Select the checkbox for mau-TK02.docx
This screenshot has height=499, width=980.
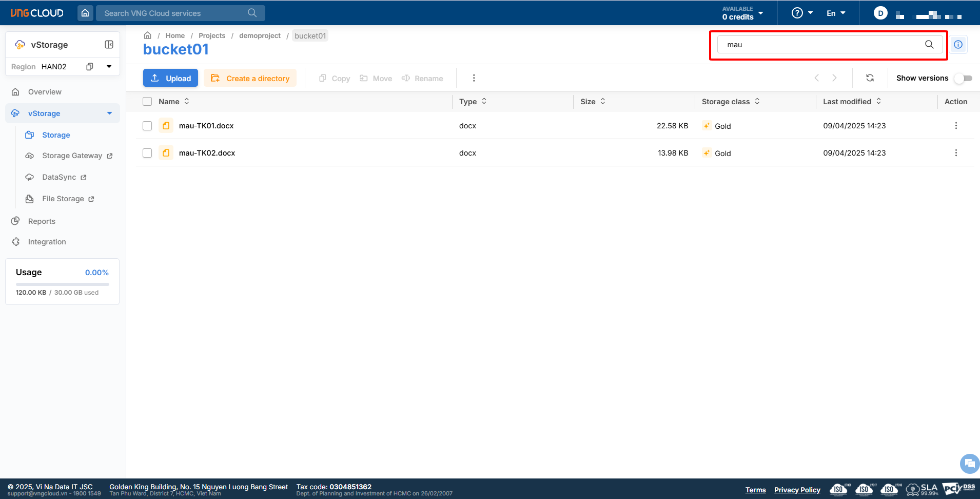(x=147, y=153)
